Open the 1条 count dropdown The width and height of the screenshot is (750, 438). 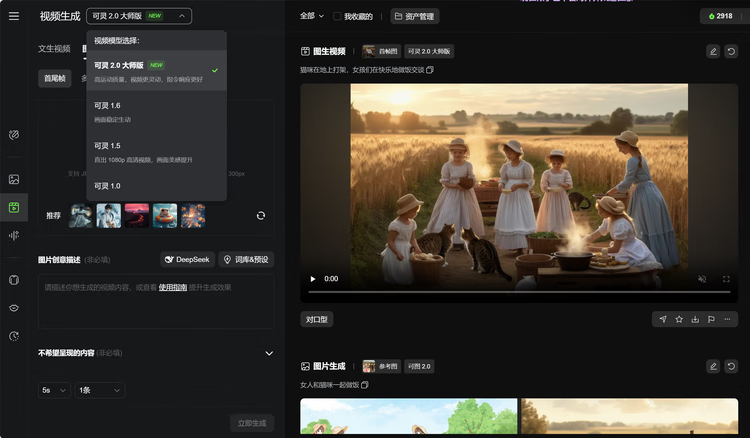point(99,390)
